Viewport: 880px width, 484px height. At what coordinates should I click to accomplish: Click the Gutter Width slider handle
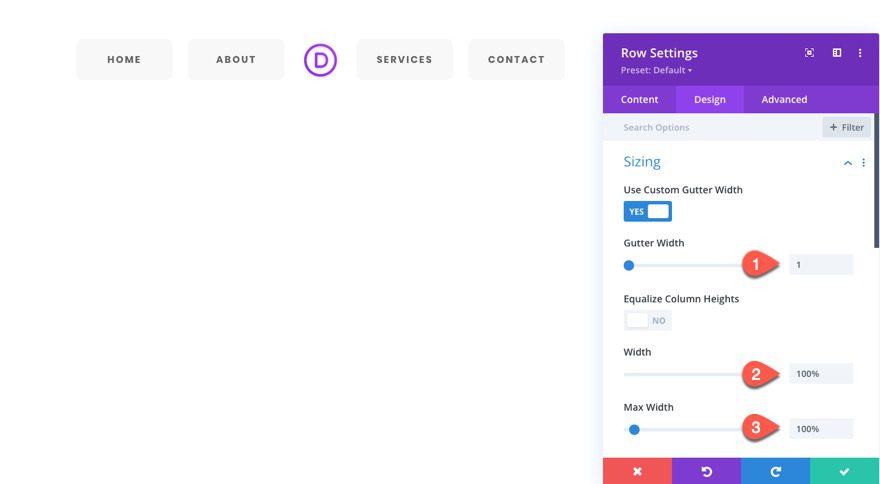pos(629,265)
